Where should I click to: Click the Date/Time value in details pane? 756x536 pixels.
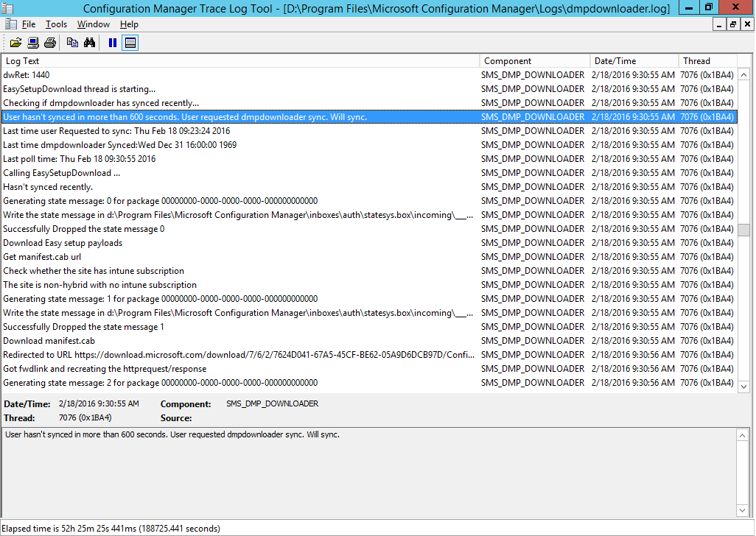99,403
